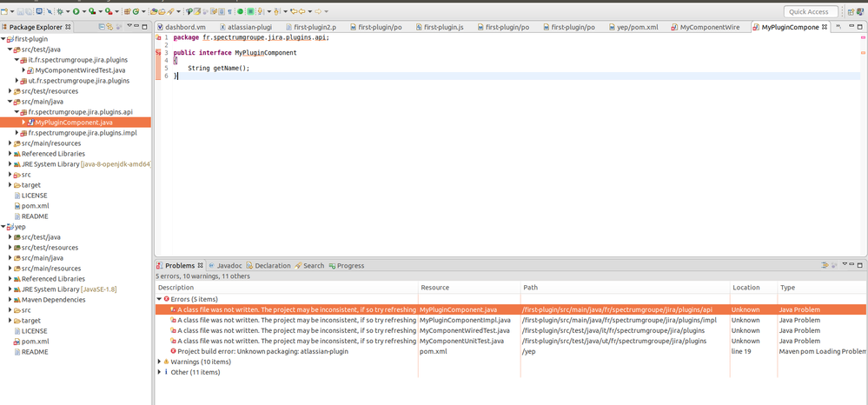Viewport: 868px width, 405px height.
Task: Click the Quick Access search field
Action: (x=811, y=11)
